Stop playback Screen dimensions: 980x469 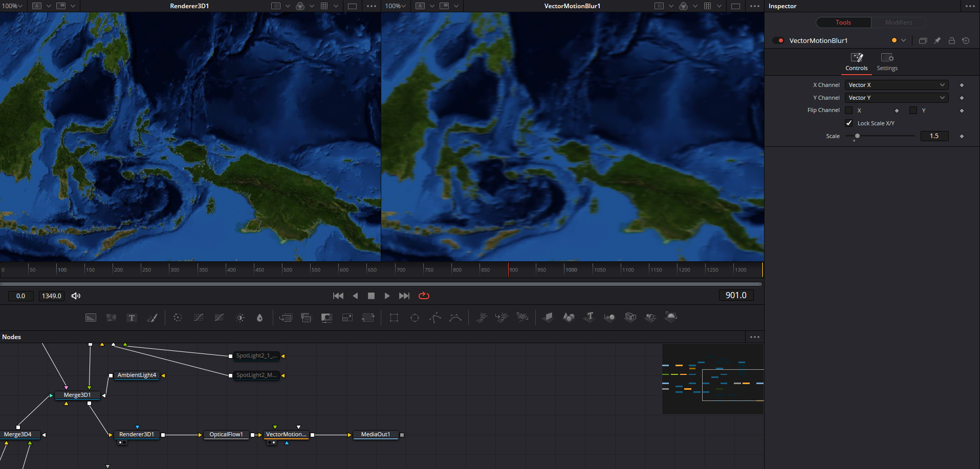372,296
